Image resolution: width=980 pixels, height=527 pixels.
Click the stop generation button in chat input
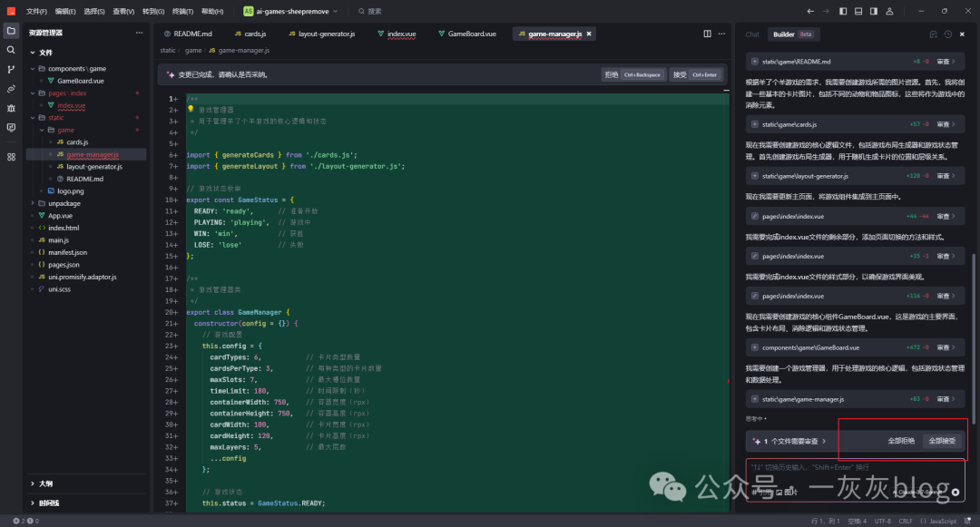click(955, 492)
